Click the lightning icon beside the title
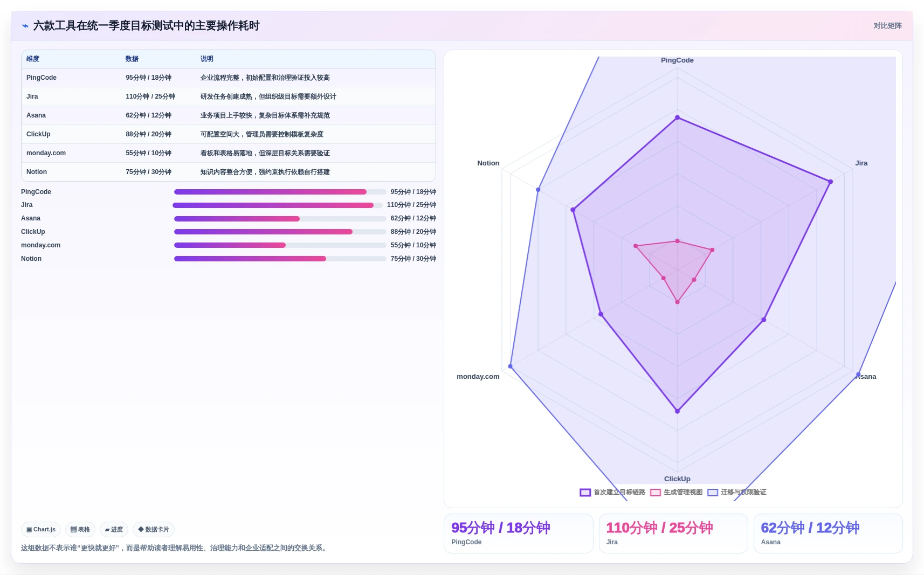 [x=25, y=26]
